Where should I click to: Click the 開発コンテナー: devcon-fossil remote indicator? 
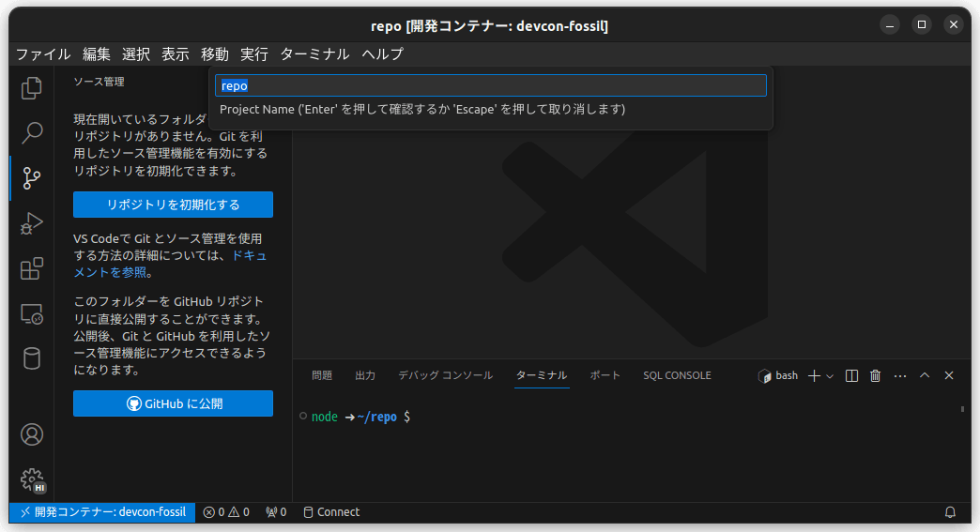coord(102,512)
